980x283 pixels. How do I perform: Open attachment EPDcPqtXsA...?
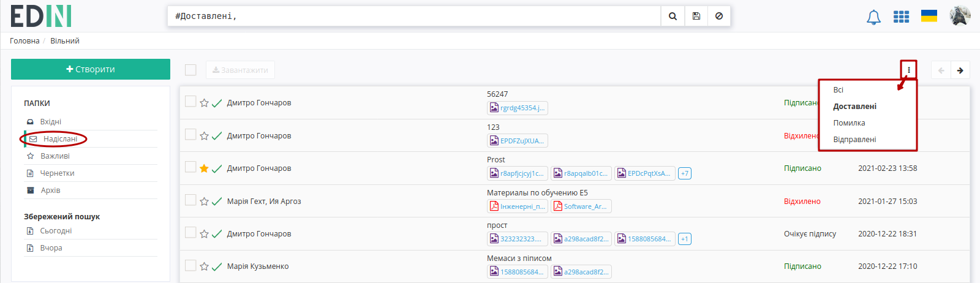pyautogui.click(x=645, y=173)
